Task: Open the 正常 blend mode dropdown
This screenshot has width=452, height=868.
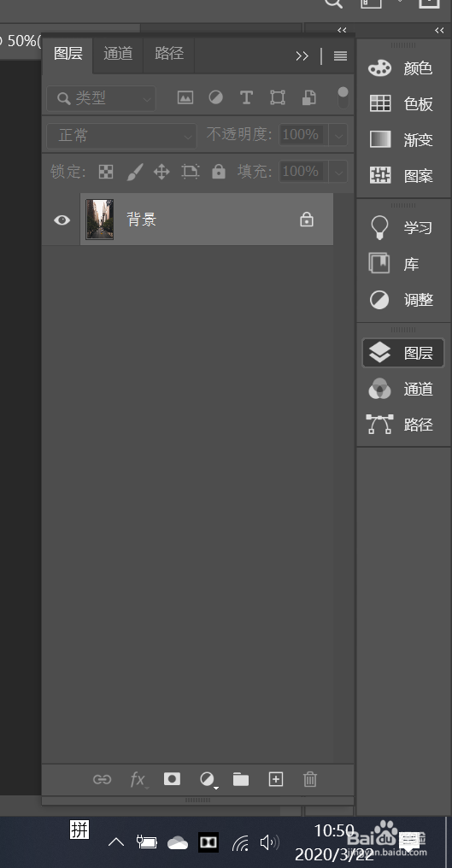Action: 121,136
